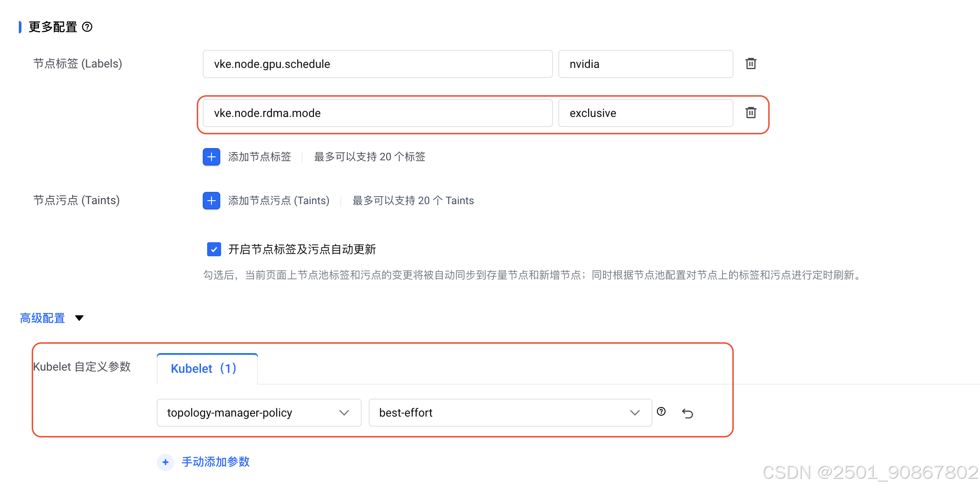
Task: Click the vke.node.gpu.schedule key input field
Action: click(377, 64)
